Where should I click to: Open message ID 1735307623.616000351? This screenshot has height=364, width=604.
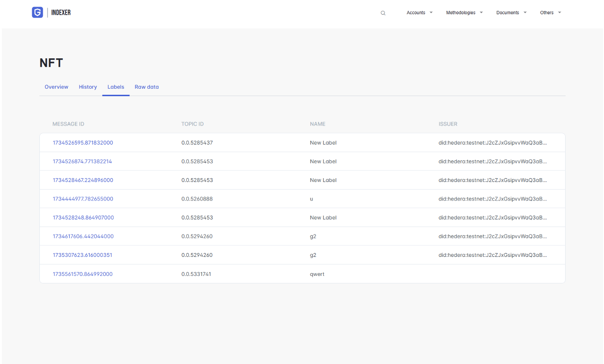82,255
